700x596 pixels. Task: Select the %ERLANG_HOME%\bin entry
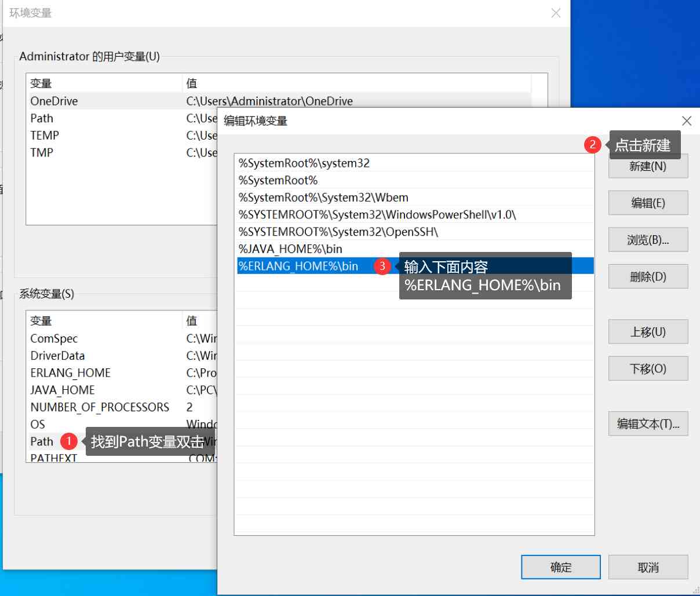coord(414,266)
